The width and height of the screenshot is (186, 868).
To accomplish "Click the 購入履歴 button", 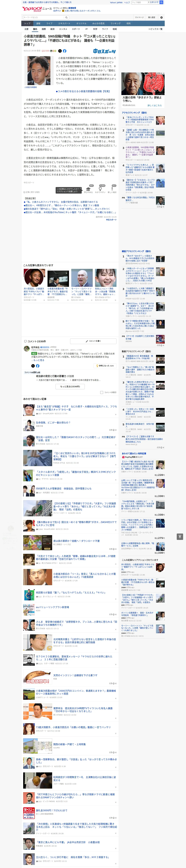I will (x=152, y=18).
